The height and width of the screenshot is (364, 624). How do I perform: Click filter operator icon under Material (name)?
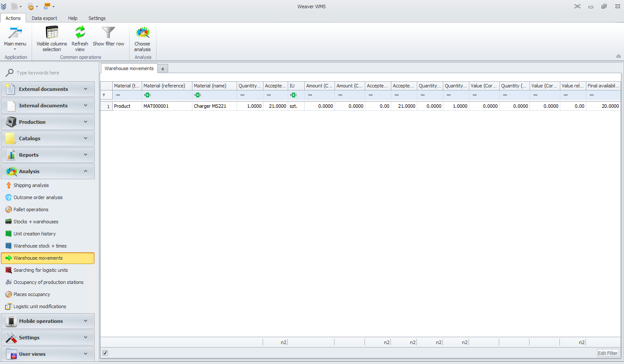198,95
